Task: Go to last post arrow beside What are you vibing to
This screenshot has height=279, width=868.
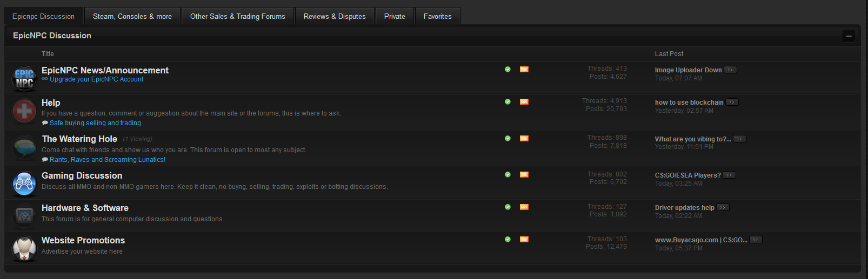Action: pyautogui.click(x=740, y=139)
